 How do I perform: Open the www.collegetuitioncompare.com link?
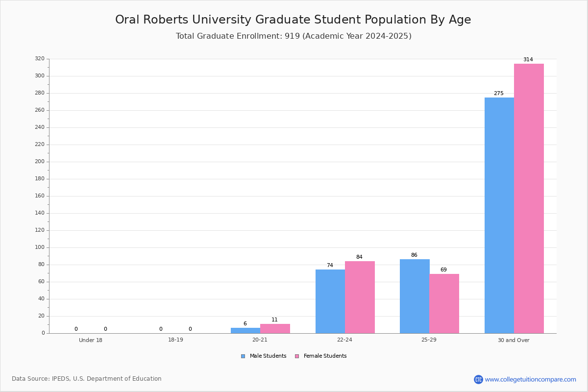coord(530,379)
